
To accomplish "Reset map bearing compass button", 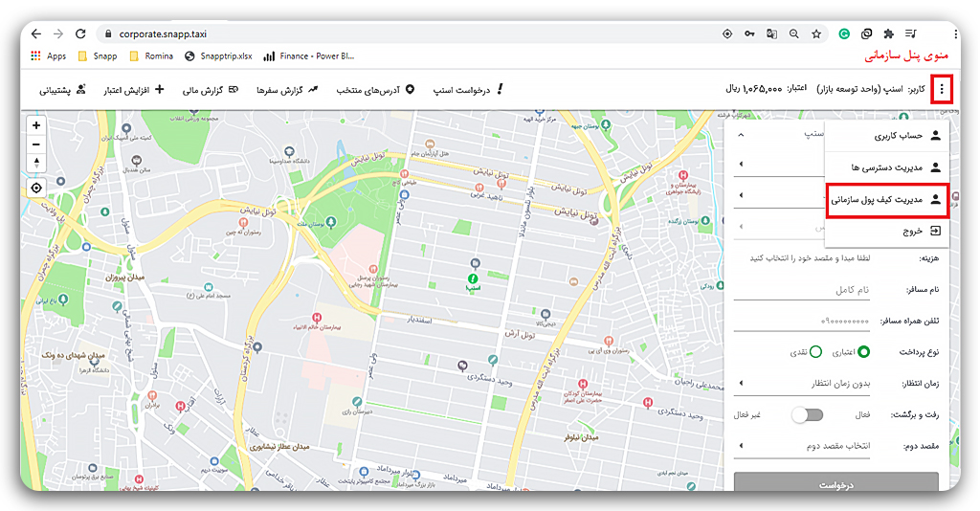I will tap(36, 163).
